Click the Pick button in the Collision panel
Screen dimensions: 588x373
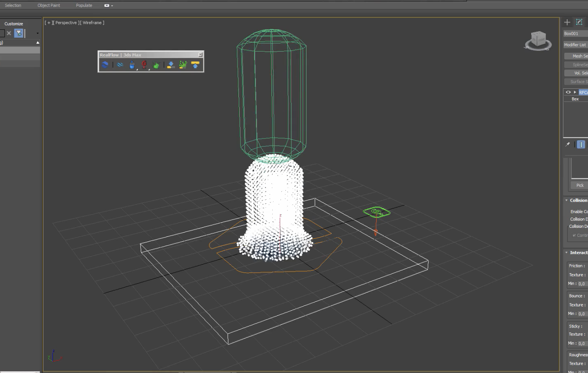point(579,185)
